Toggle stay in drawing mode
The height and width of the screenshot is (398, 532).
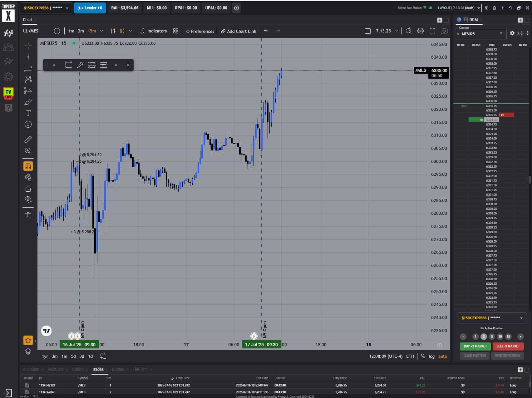click(28, 177)
